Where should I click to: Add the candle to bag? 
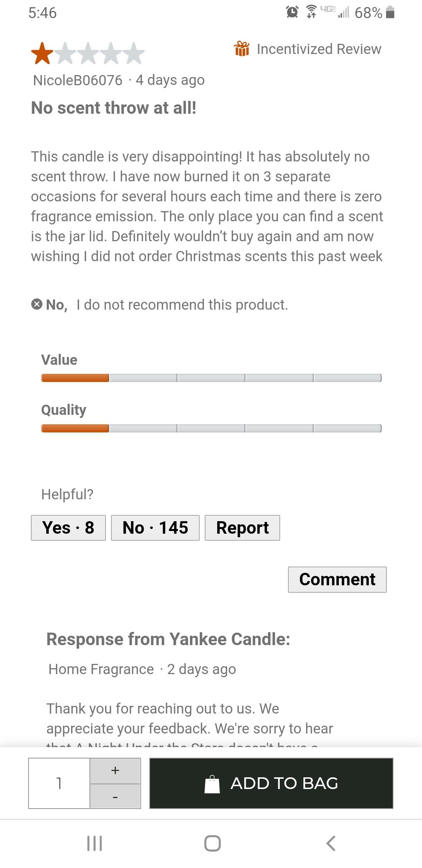pyautogui.click(x=271, y=783)
